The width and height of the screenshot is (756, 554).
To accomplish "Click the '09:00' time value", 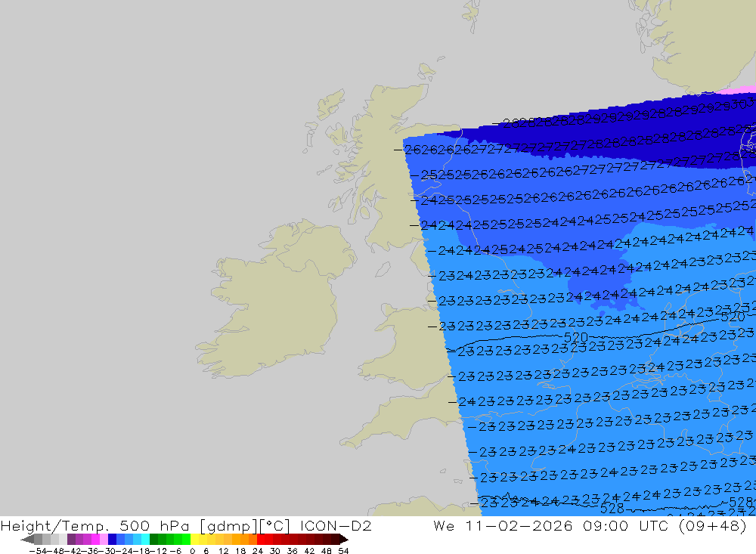I will [x=606, y=526].
